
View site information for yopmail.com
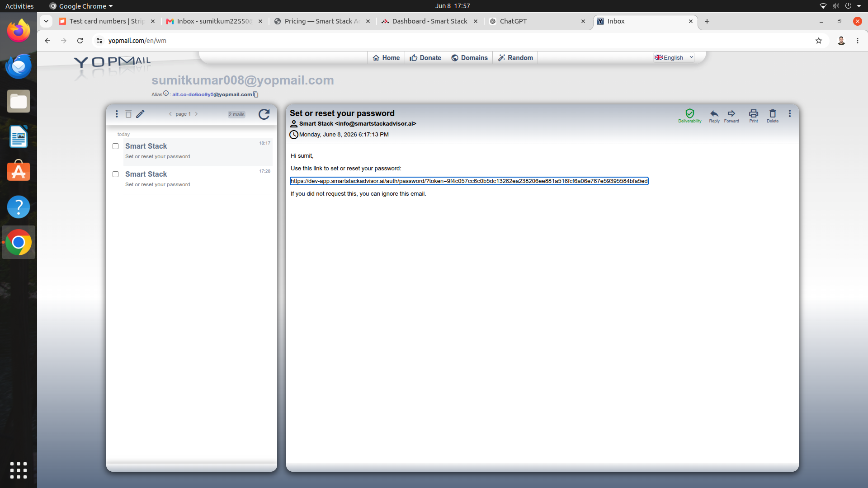99,41
